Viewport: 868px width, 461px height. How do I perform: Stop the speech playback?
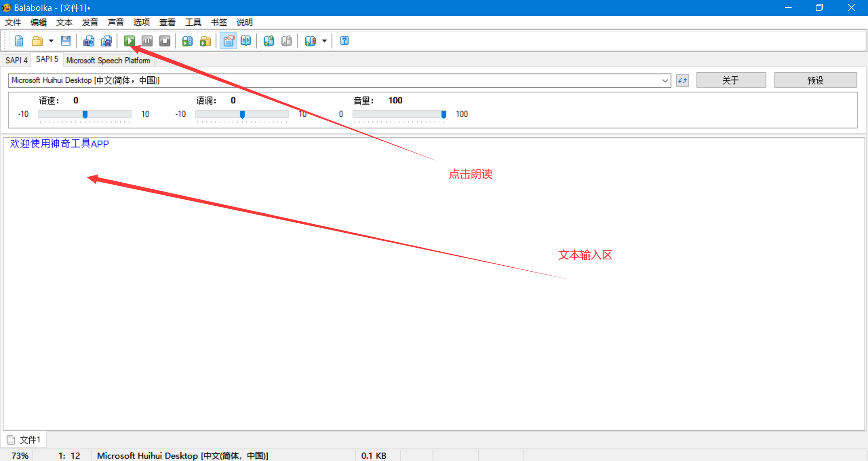pos(165,41)
